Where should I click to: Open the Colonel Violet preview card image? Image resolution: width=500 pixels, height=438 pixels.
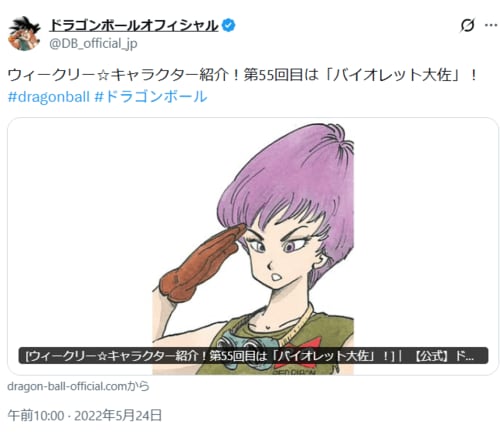(253, 246)
